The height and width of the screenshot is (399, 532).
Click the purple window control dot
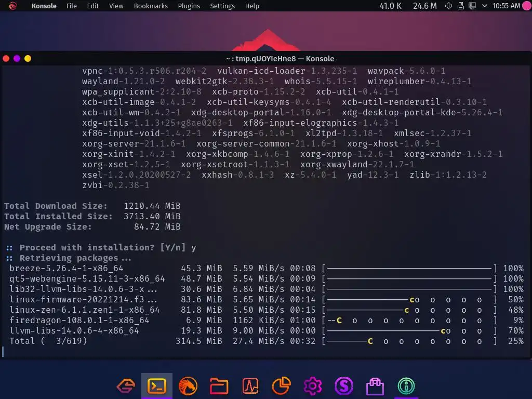17,58
